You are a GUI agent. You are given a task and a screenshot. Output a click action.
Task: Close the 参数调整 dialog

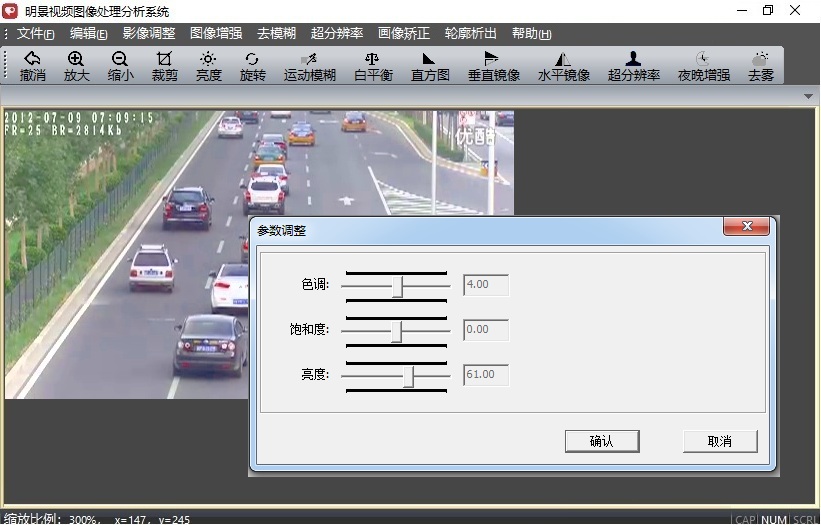[x=746, y=227]
